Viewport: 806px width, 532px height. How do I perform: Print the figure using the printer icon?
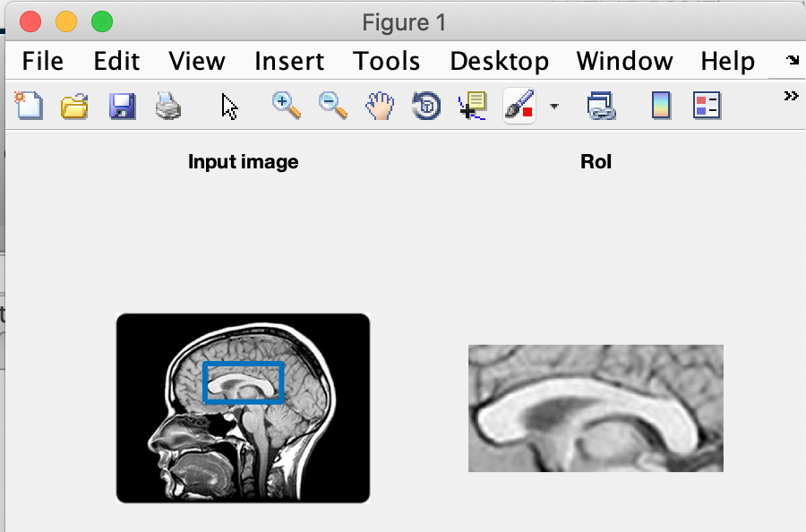coord(168,106)
